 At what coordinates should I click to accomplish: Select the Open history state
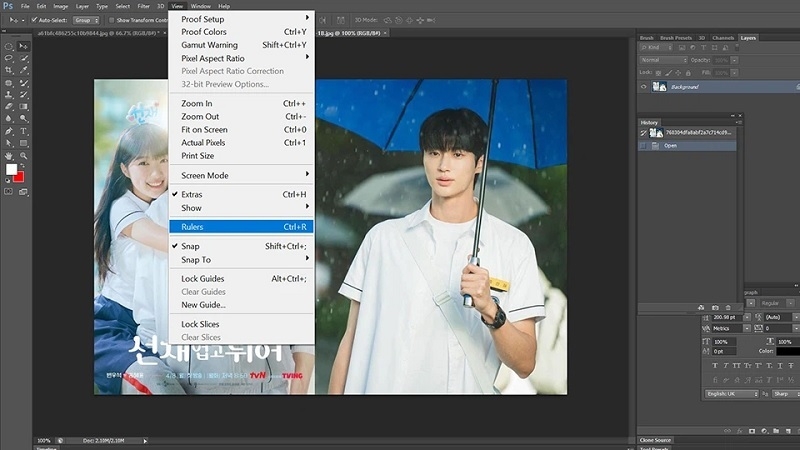(x=670, y=145)
